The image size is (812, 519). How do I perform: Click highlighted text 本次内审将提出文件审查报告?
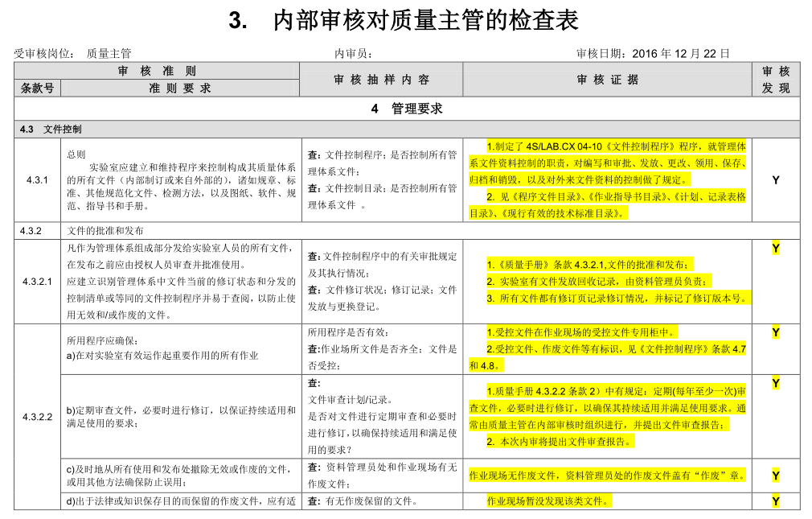click(x=560, y=442)
